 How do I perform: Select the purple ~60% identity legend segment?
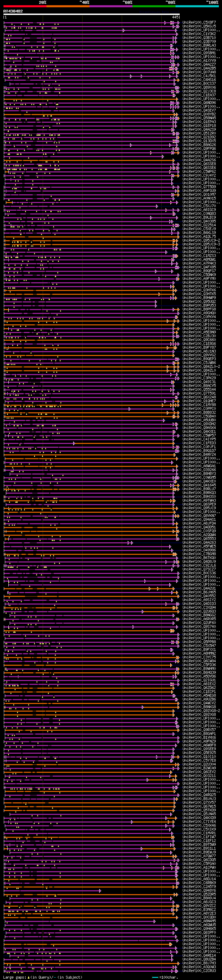point(111,6)
